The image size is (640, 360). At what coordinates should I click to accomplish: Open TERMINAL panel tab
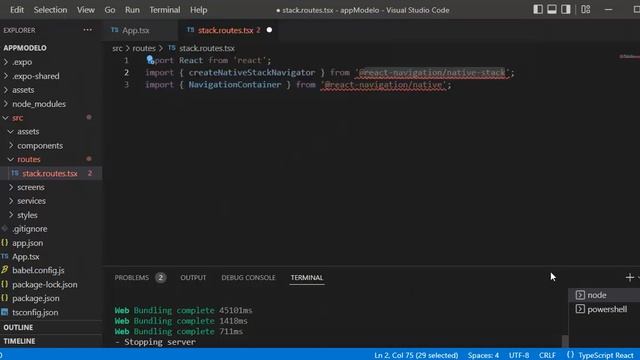pyautogui.click(x=307, y=278)
